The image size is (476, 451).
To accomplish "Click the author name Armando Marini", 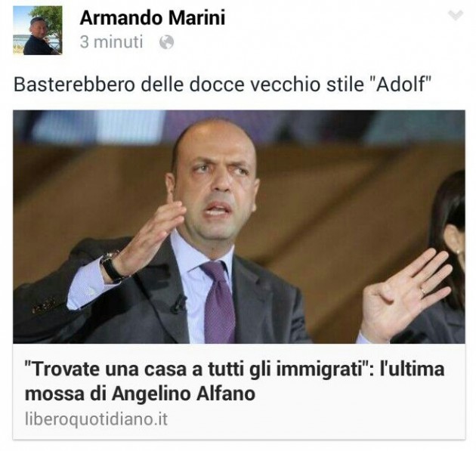I will (x=153, y=17).
